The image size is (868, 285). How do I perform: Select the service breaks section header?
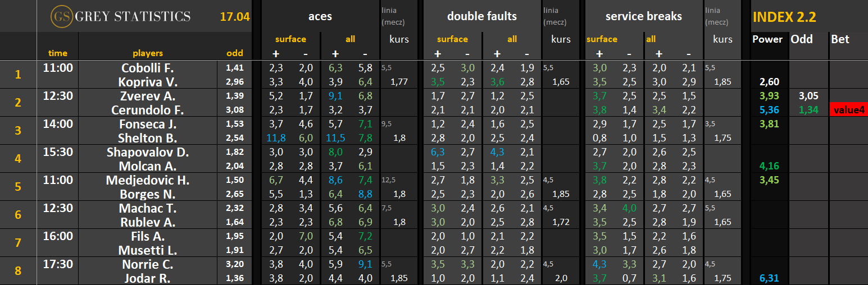point(643,17)
